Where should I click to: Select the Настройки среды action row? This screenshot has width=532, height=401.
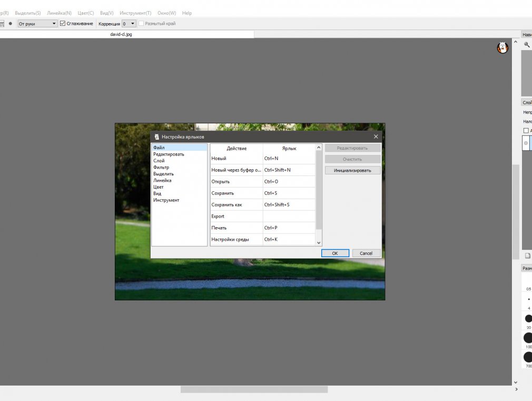click(263, 239)
